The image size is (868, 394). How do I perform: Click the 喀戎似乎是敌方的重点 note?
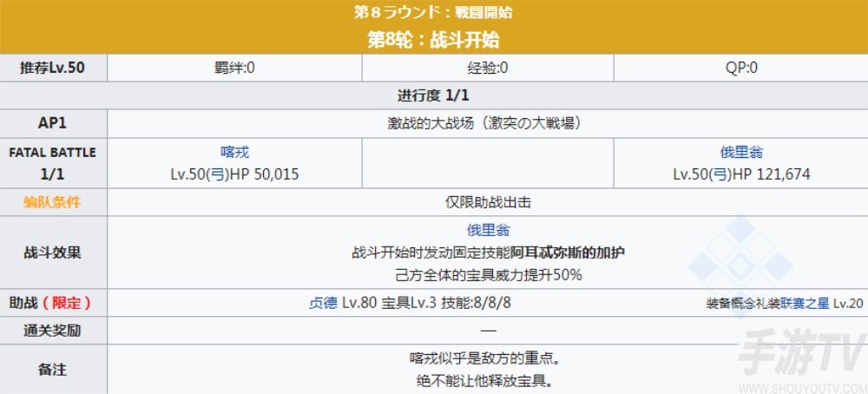point(483,358)
